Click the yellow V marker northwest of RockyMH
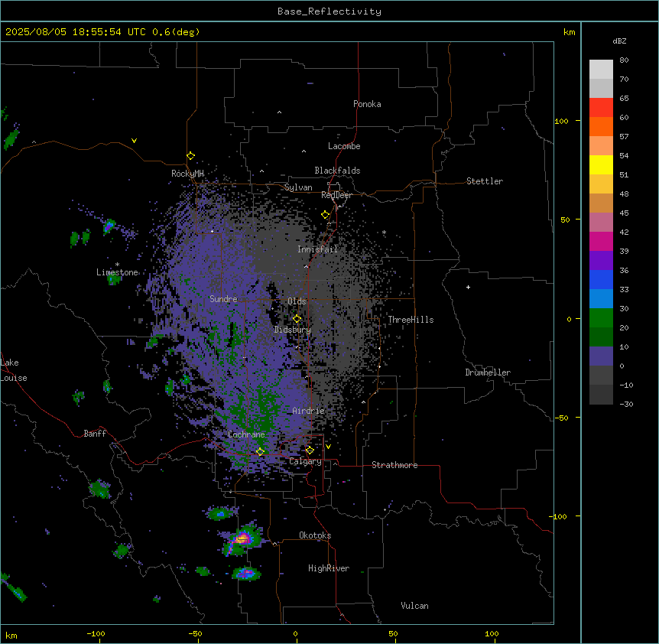659x644 pixels. point(134,141)
